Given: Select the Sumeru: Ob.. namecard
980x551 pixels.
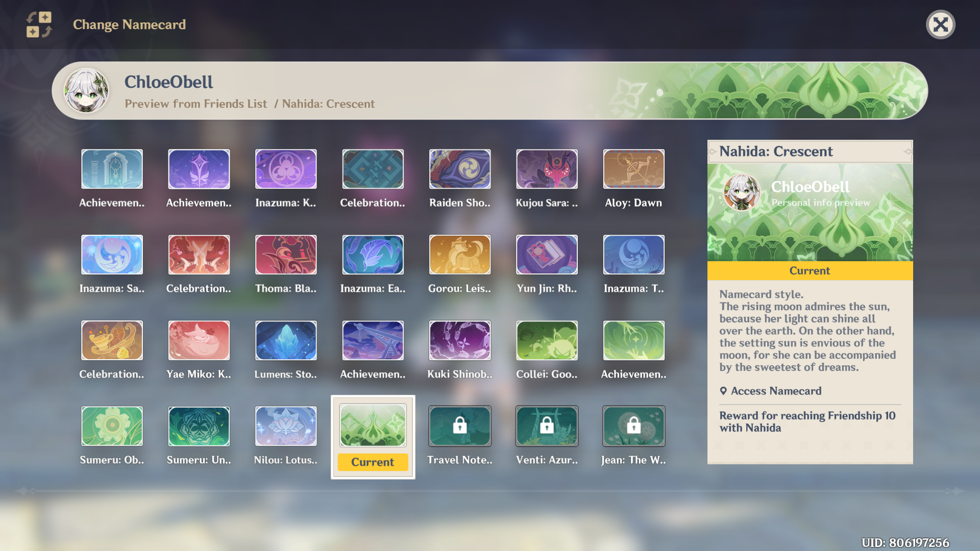Looking at the screenshot, I should coord(112,426).
